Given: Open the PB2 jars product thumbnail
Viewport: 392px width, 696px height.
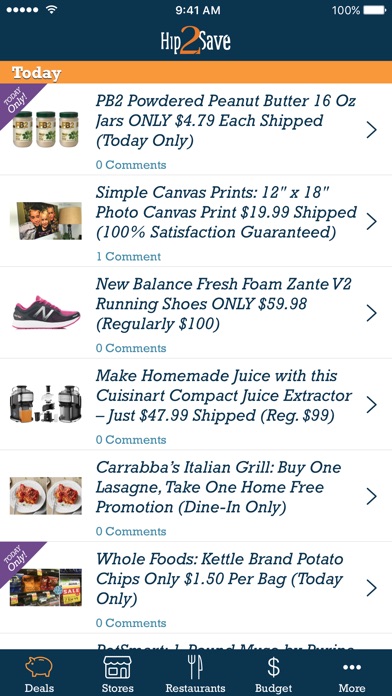Looking at the screenshot, I should (x=46, y=129).
